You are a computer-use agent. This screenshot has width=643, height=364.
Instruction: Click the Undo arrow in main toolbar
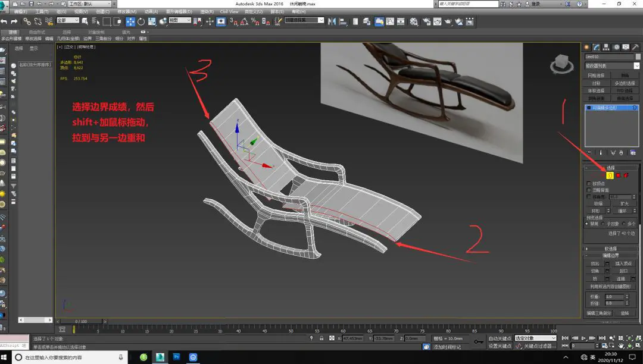[x=5, y=21]
